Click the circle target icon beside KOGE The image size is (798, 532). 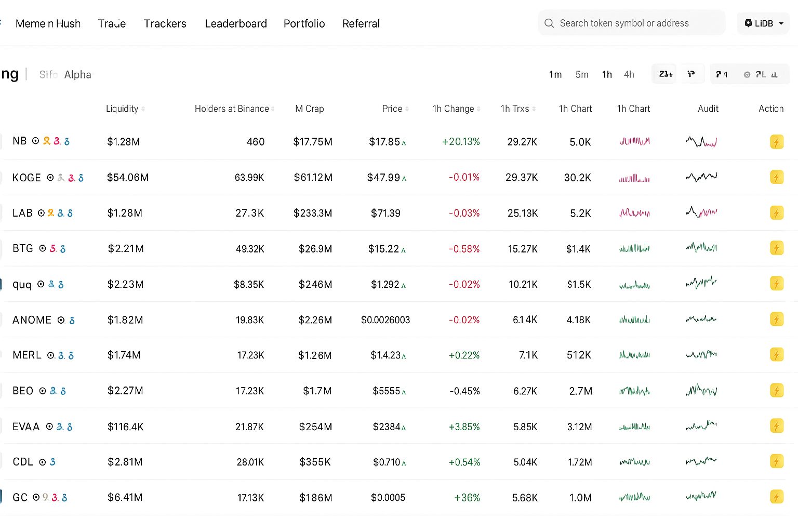(50, 178)
